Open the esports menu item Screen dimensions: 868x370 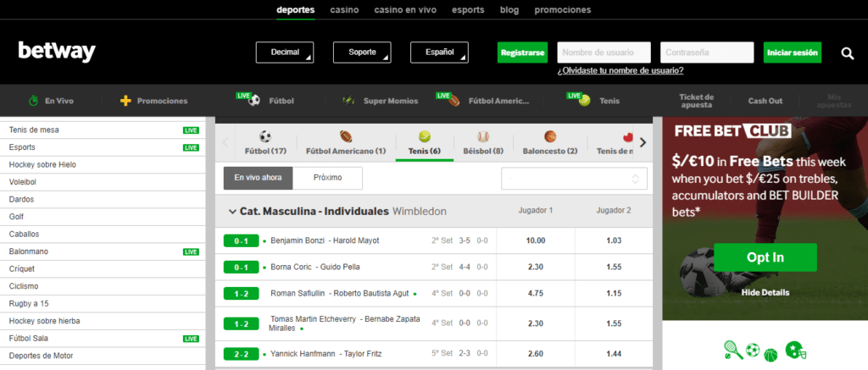pos(468,10)
